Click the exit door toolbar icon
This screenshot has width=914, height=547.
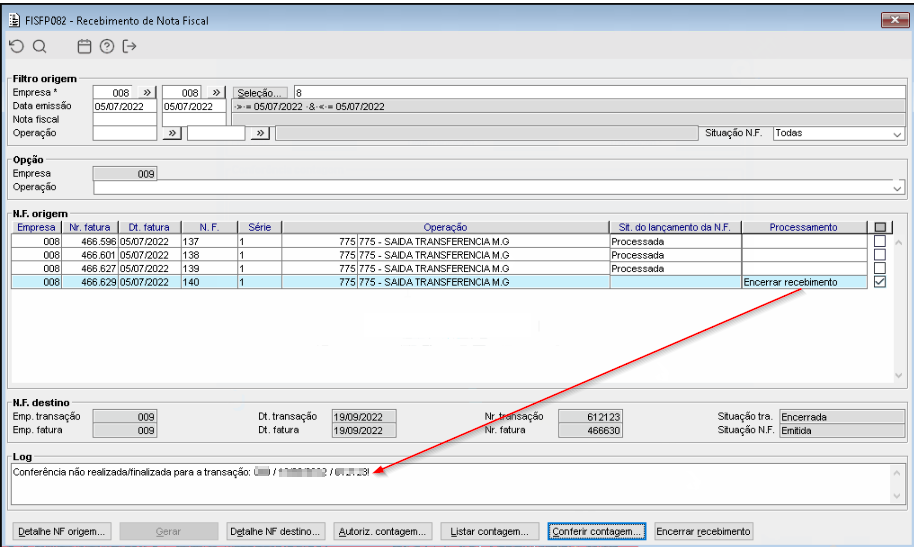(x=129, y=47)
